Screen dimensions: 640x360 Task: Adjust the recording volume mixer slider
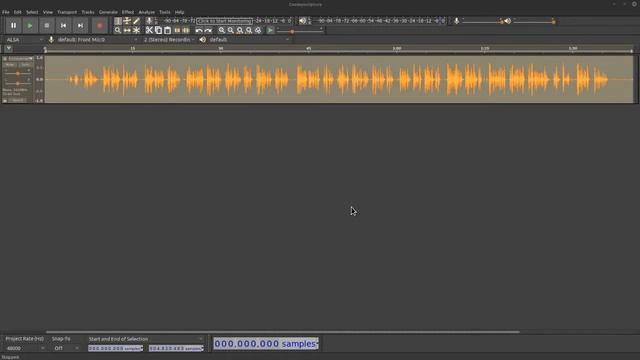click(482, 21)
